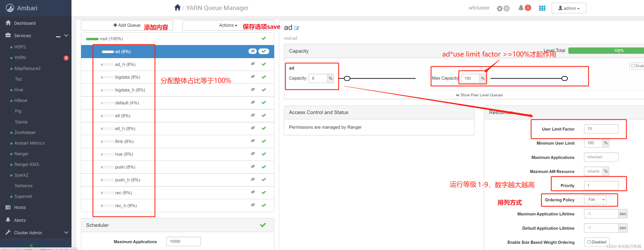Expand Show Peer Level Queues
644x250 pixels.
pyautogui.click(x=479, y=95)
